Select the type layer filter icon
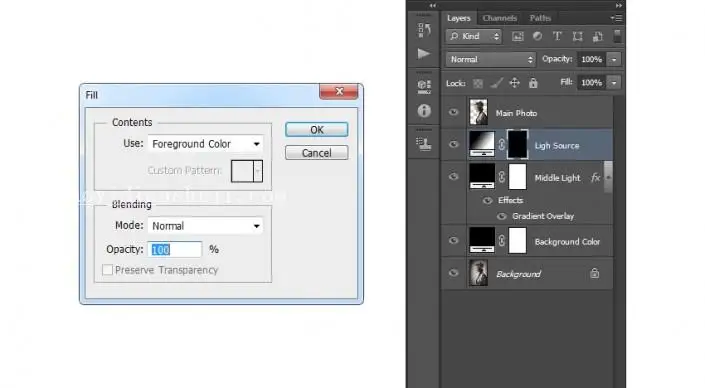This screenshot has height=388, width=705. tap(557, 36)
